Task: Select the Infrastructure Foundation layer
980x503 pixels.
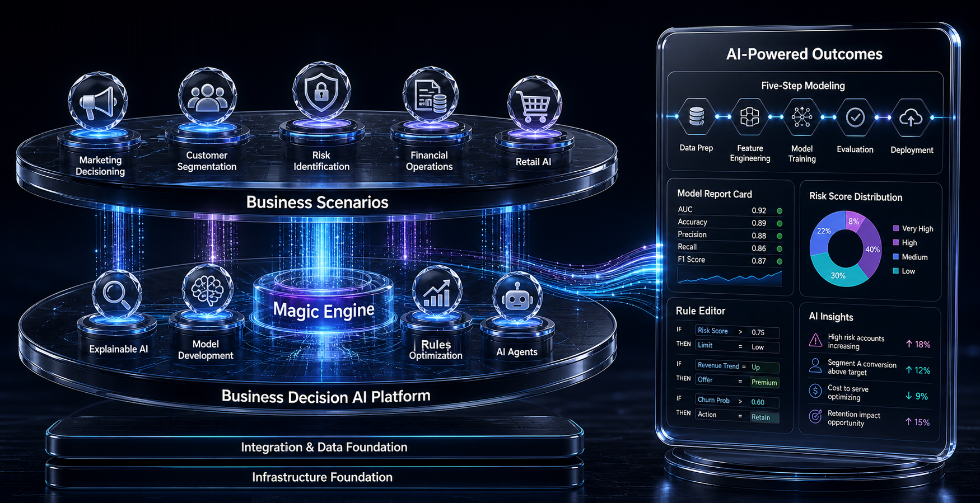Action: tap(315, 476)
